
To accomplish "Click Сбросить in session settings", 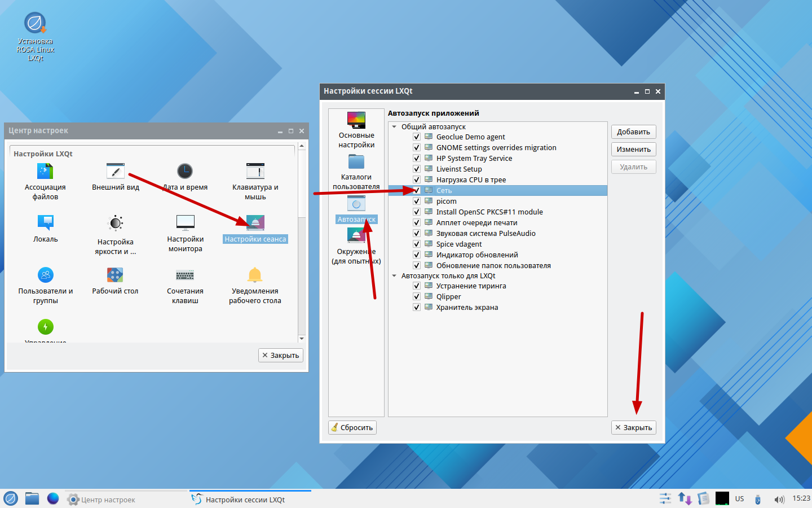I will tap(352, 428).
